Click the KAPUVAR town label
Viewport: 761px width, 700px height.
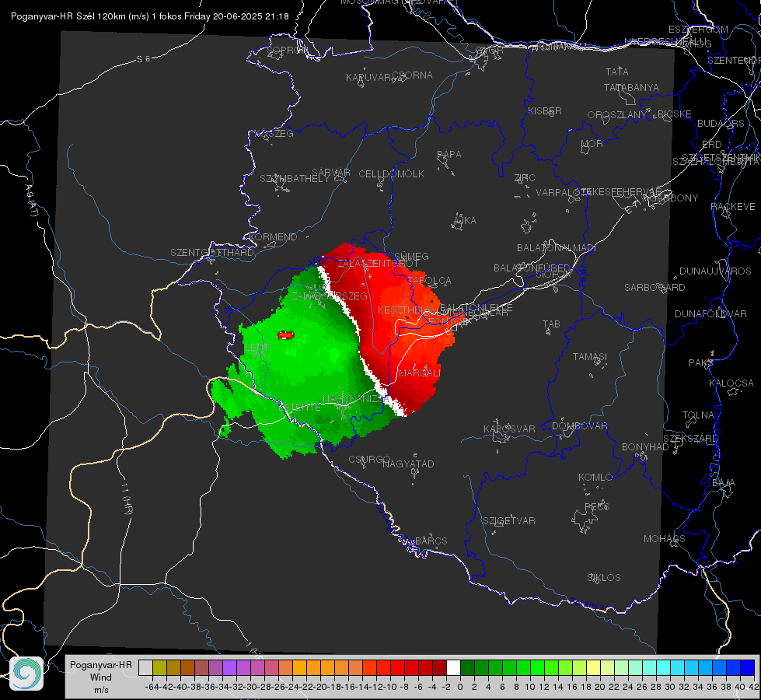368,78
